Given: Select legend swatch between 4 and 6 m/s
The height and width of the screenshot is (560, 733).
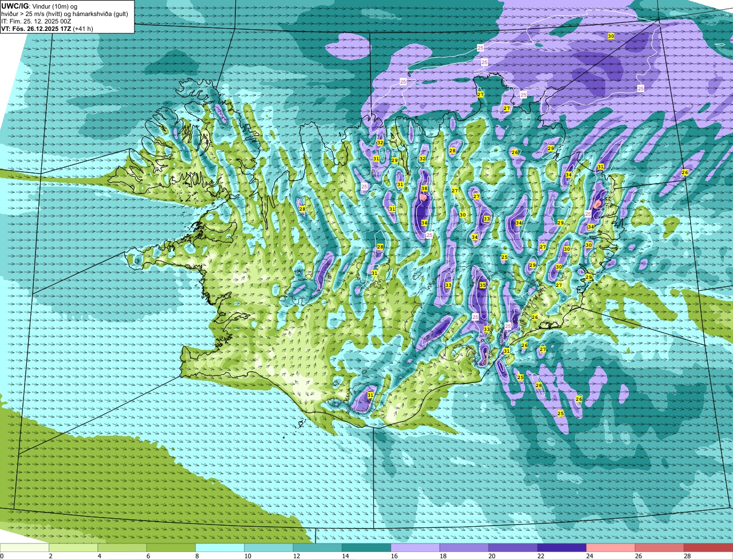Looking at the screenshot, I should pos(122,548).
